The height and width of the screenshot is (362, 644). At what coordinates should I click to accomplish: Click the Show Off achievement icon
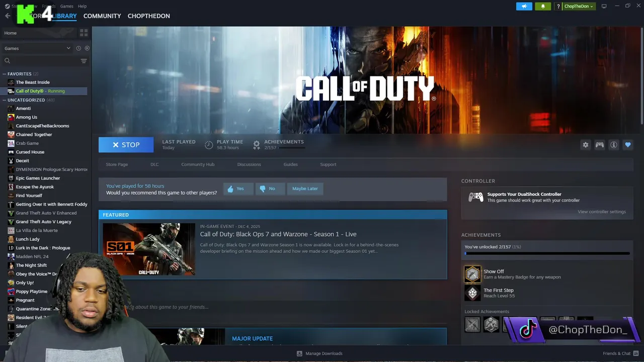472,274
